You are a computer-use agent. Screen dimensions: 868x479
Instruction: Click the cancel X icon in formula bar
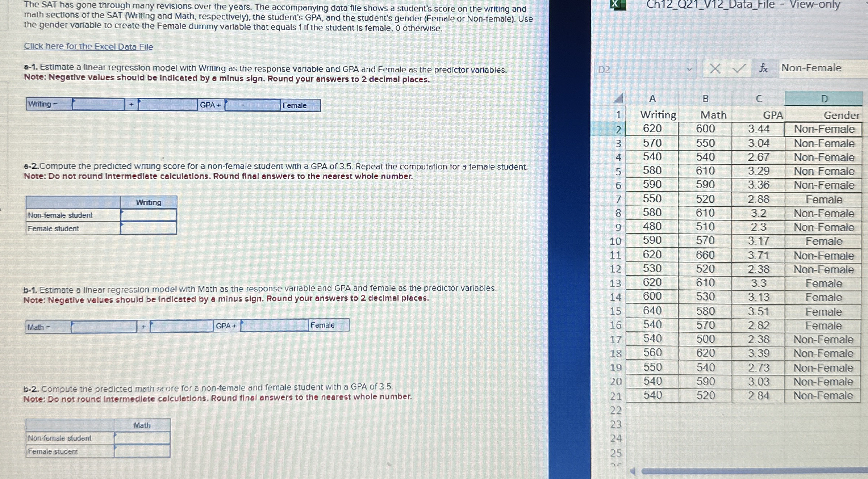click(714, 68)
